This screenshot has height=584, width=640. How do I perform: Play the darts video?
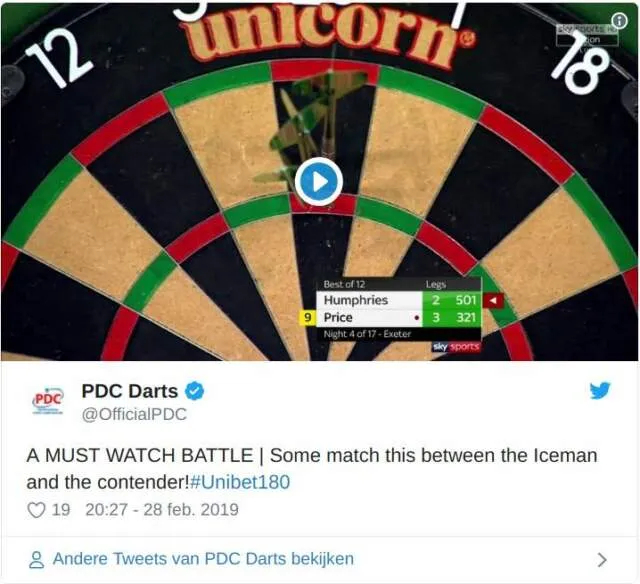pos(319,181)
